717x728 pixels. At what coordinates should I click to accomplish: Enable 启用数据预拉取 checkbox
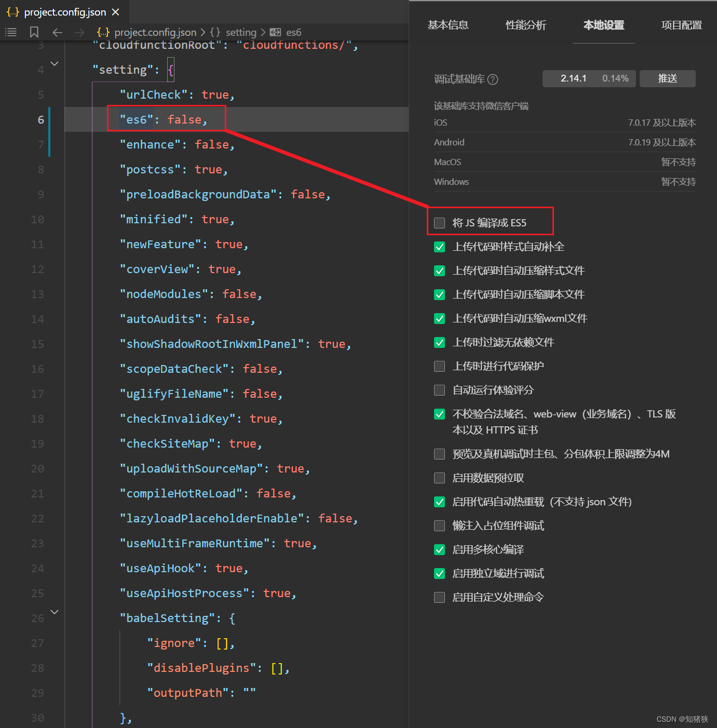(440, 478)
